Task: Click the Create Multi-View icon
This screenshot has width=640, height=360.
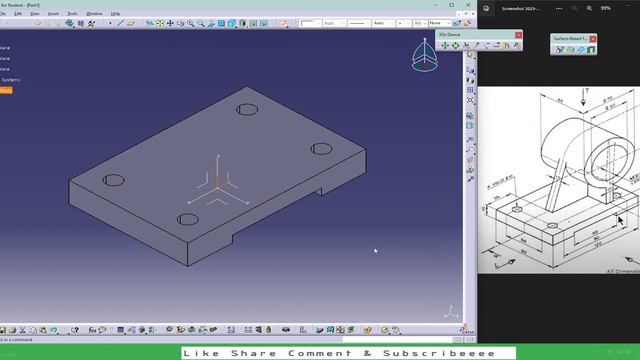Action: 221,24
